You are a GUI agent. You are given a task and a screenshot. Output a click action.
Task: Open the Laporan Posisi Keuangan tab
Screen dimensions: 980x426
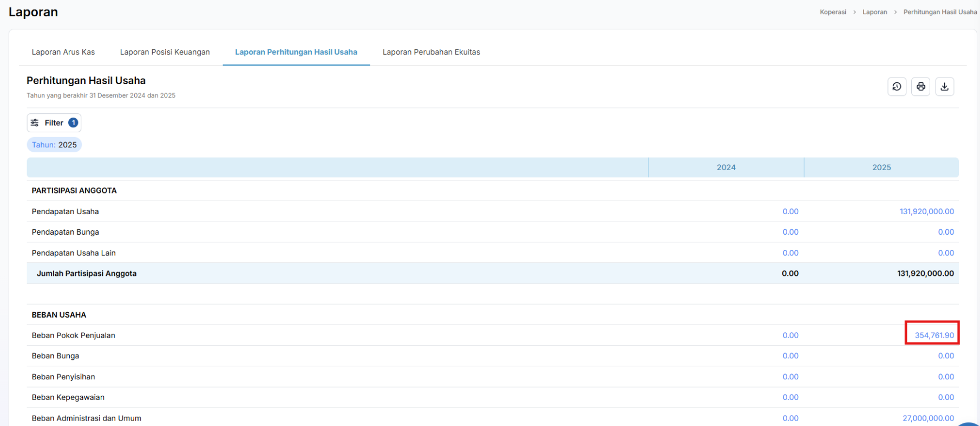point(165,52)
